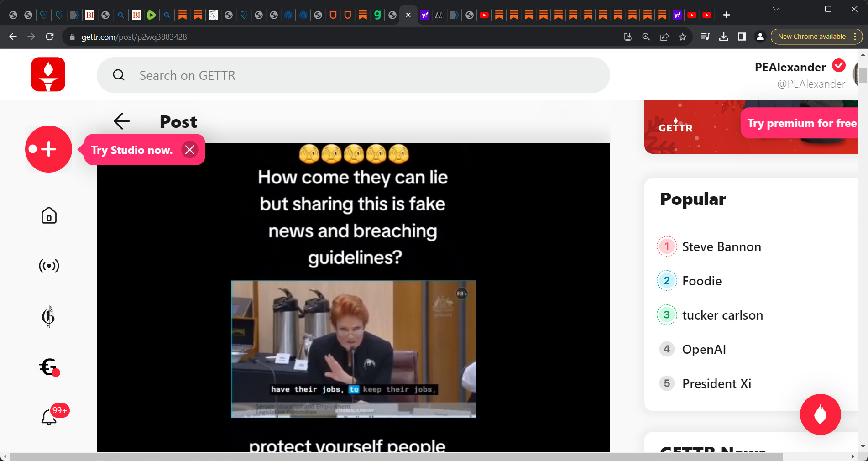Open the G coin icon in sidebar
Screen dimensions: 868x461
[x=48, y=317]
